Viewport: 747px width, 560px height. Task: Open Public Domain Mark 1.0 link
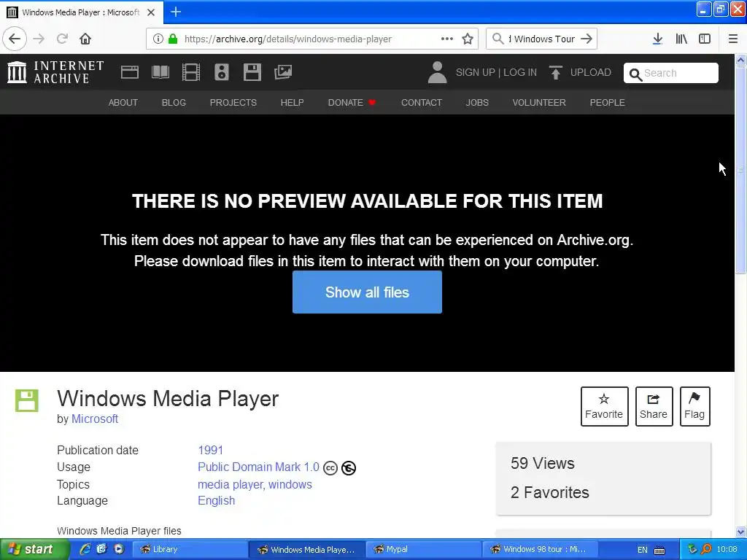tap(259, 467)
